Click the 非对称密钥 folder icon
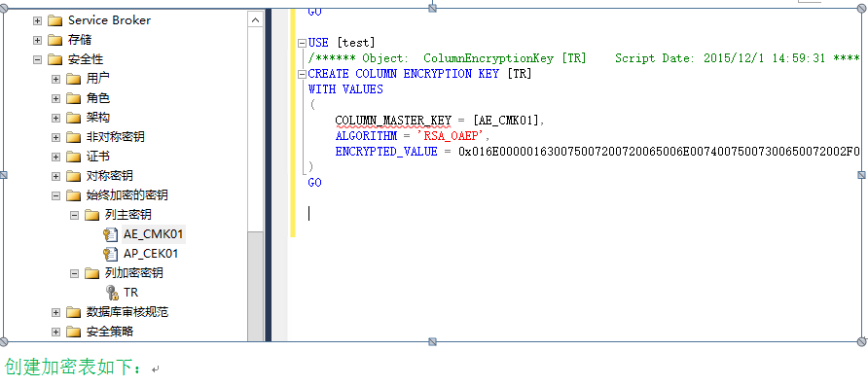The height and width of the screenshot is (386, 868). 73,137
